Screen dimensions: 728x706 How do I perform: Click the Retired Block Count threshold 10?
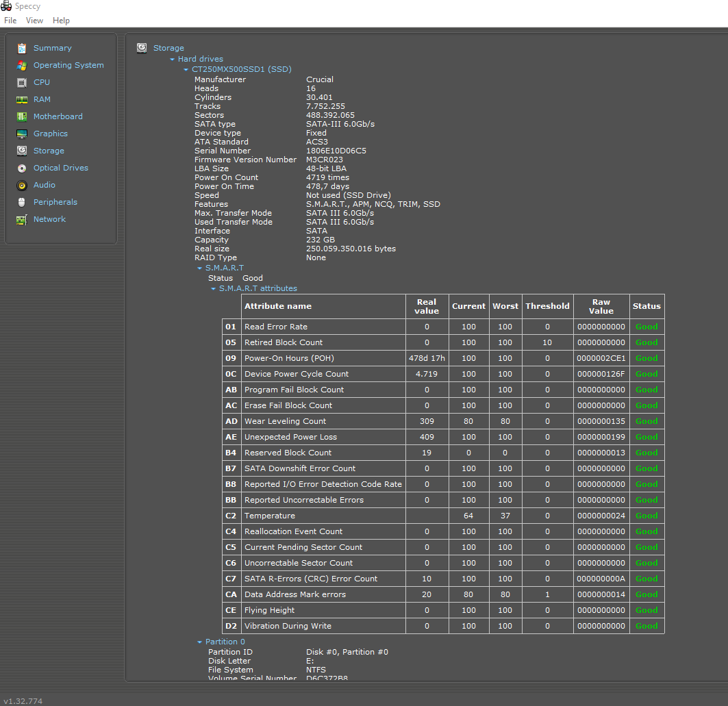point(547,342)
